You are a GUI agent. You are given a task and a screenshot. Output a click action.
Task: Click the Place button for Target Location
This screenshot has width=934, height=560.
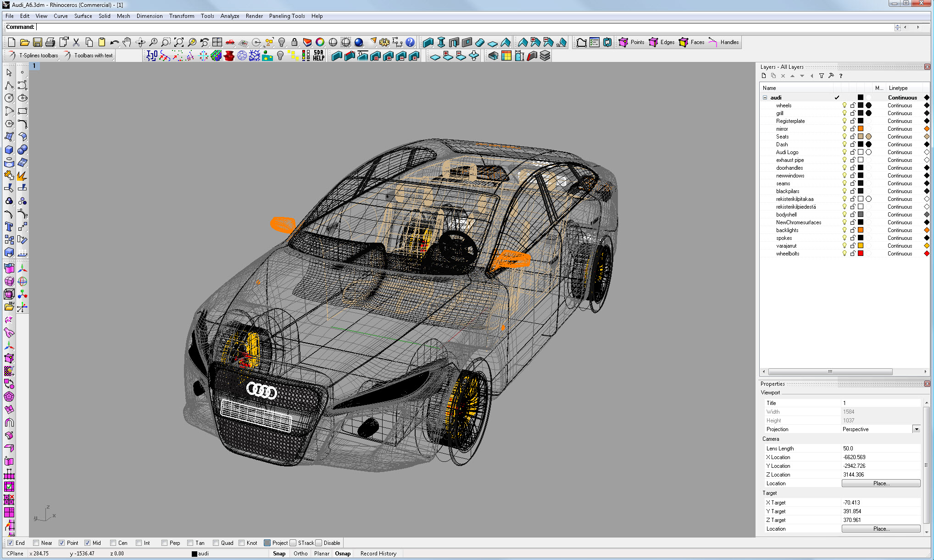881,529
